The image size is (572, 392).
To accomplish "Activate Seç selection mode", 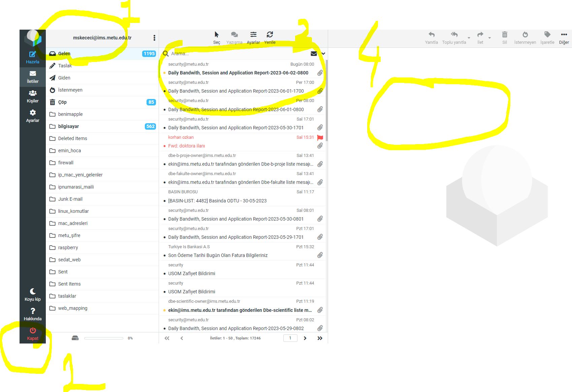I will coord(217,35).
